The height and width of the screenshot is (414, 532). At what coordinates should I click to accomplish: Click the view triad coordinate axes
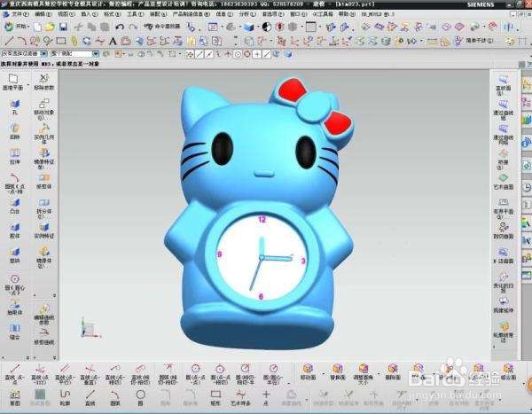tap(90, 329)
